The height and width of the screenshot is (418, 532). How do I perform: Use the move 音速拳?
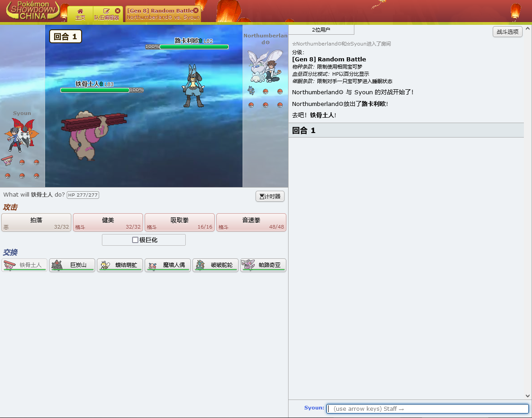[x=251, y=222]
